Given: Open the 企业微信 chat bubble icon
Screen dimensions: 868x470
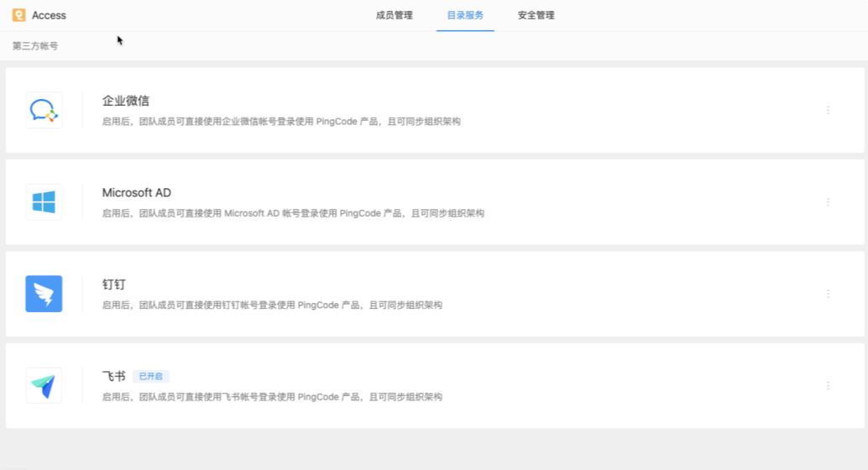Looking at the screenshot, I should coord(44,110).
